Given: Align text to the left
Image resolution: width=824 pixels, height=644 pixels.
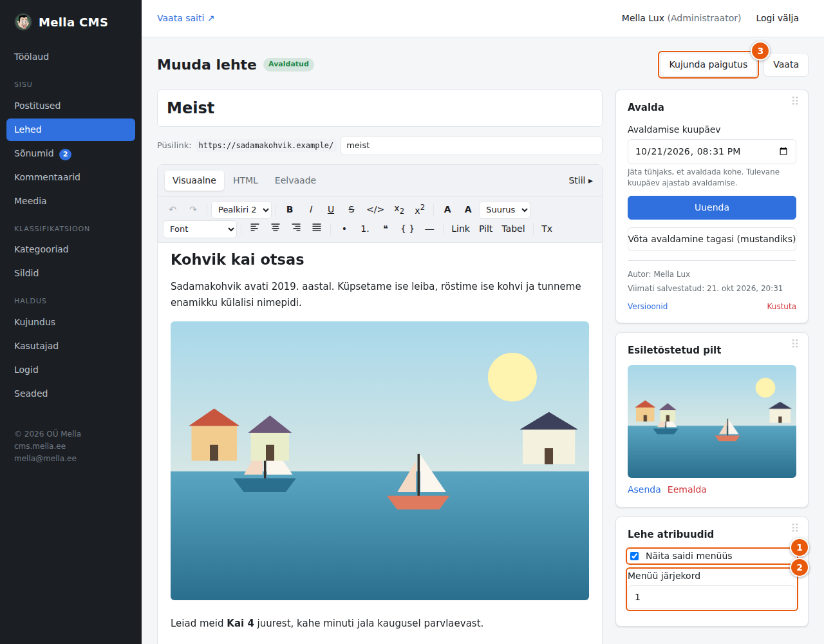Looking at the screenshot, I should 255,229.
